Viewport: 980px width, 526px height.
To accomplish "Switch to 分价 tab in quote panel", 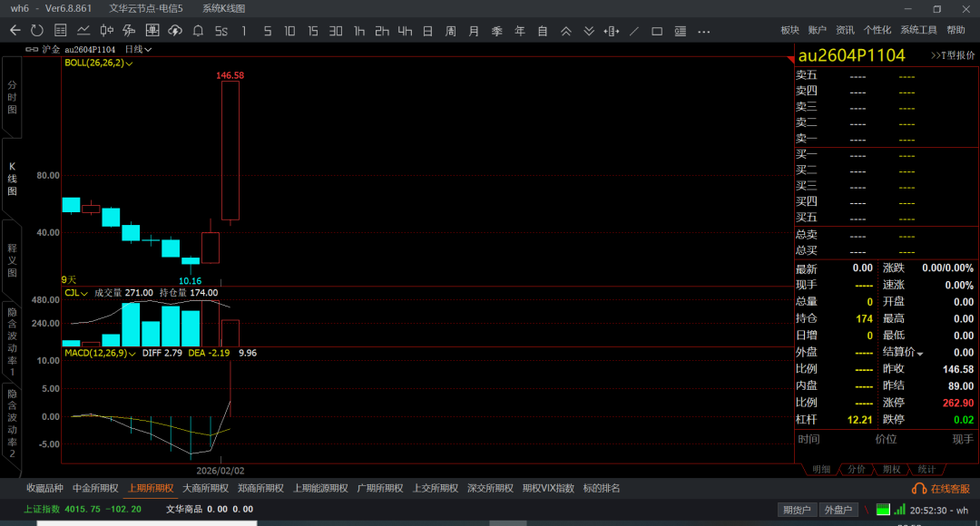I will [x=856, y=469].
